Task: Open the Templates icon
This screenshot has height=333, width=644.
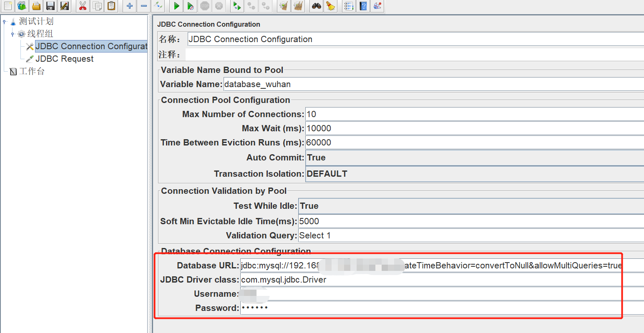Action: click(x=22, y=6)
